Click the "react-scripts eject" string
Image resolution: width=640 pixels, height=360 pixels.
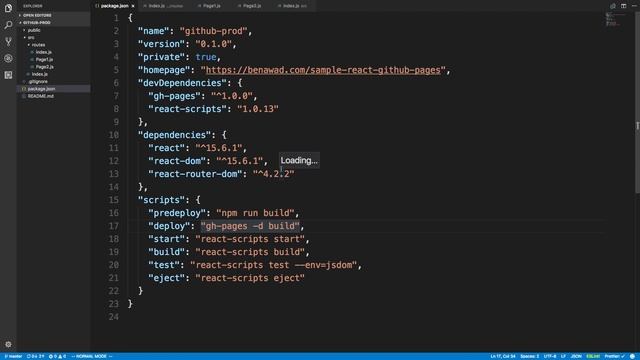[250, 278]
